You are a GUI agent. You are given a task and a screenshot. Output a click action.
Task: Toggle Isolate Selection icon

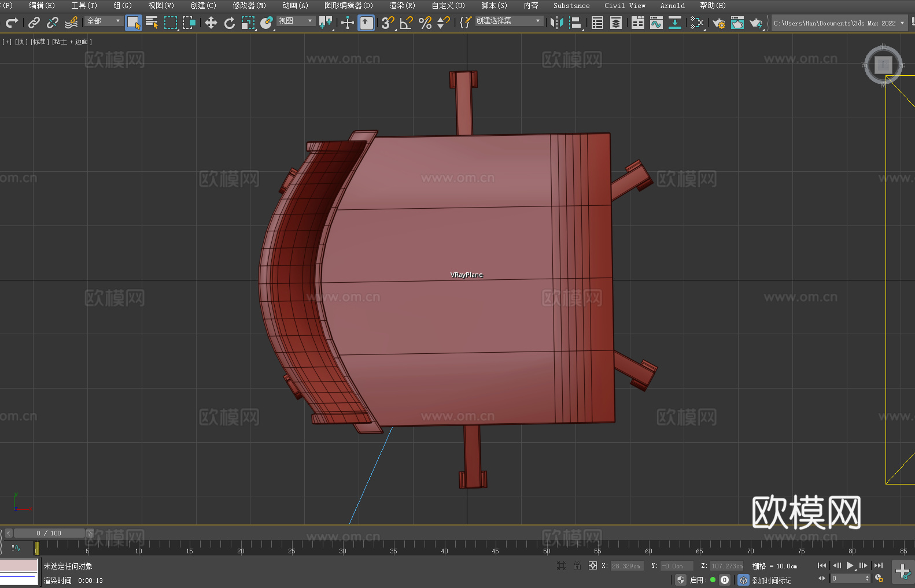[561, 565]
